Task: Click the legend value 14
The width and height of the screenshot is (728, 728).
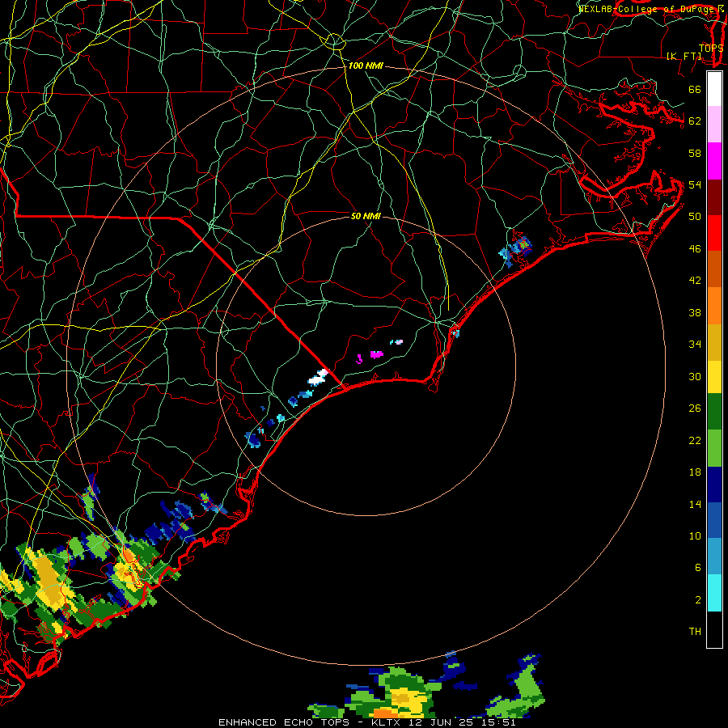Action: (695, 504)
